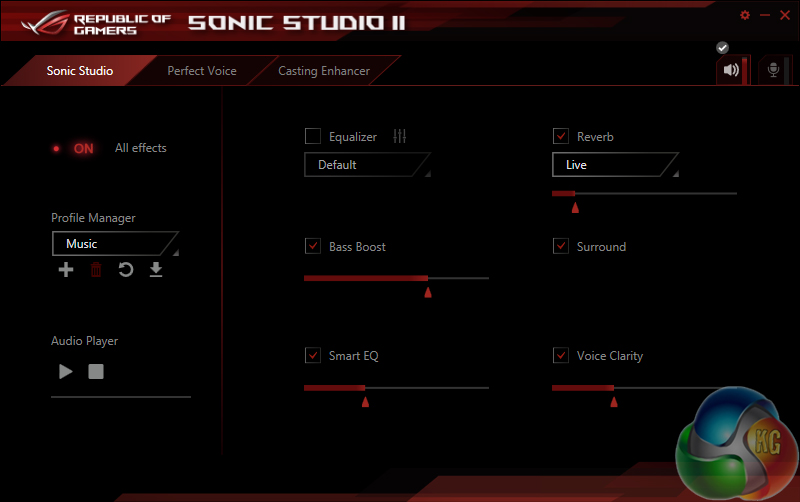Switch to the Sonic Studio tab
This screenshot has width=800, height=502.
[80, 71]
